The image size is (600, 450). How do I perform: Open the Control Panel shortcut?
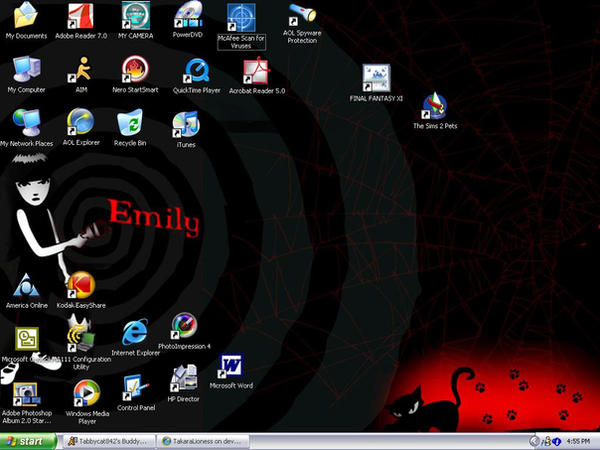click(x=136, y=387)
